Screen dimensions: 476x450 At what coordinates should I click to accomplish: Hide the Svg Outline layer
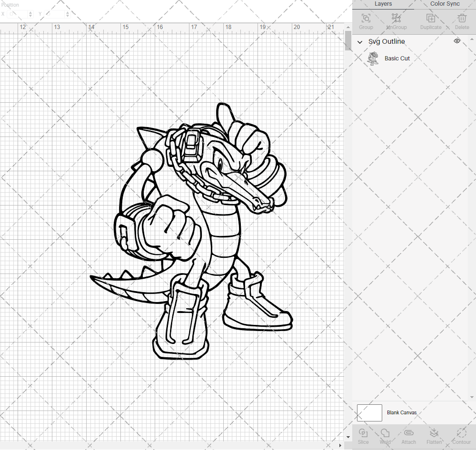(456, 41)
